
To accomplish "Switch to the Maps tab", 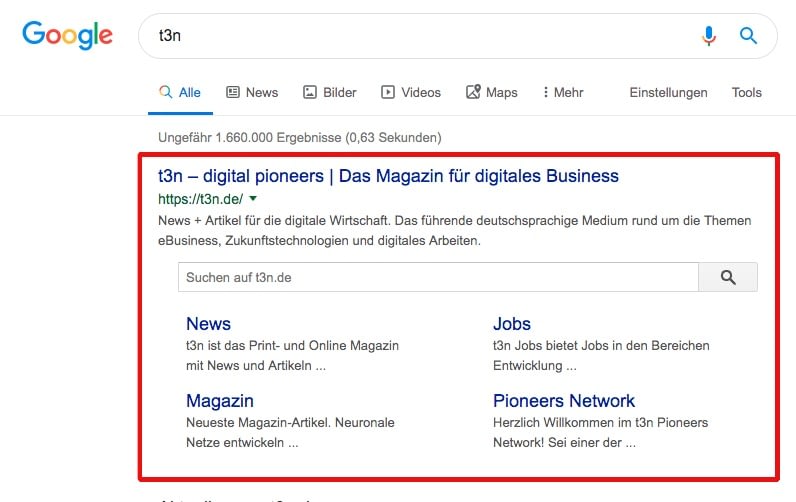I will 492,92.
